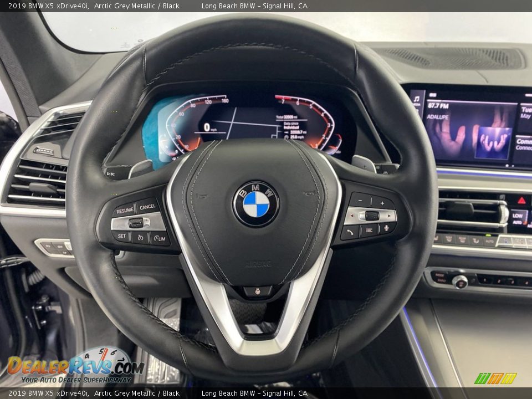Raise volume with the plus button

click(x=382, y=203)
